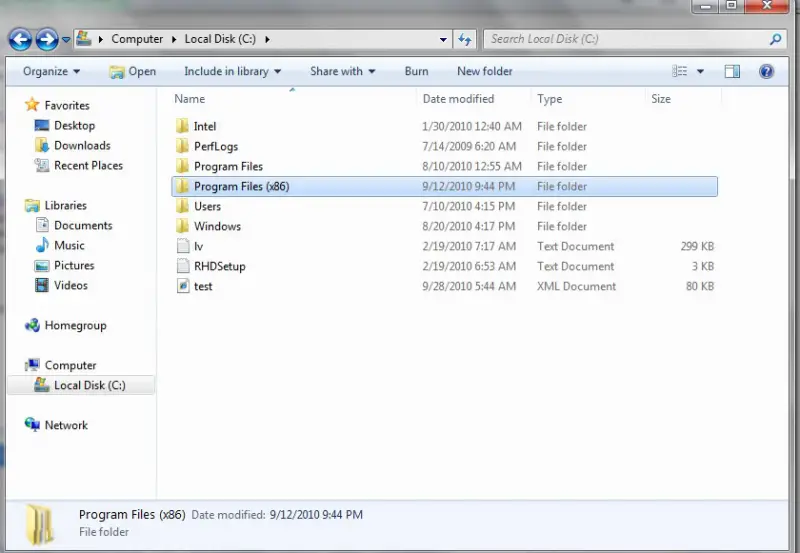Select the lv text document icon
The height and width of the screenshot is (553, 800).
pos(183,246)
